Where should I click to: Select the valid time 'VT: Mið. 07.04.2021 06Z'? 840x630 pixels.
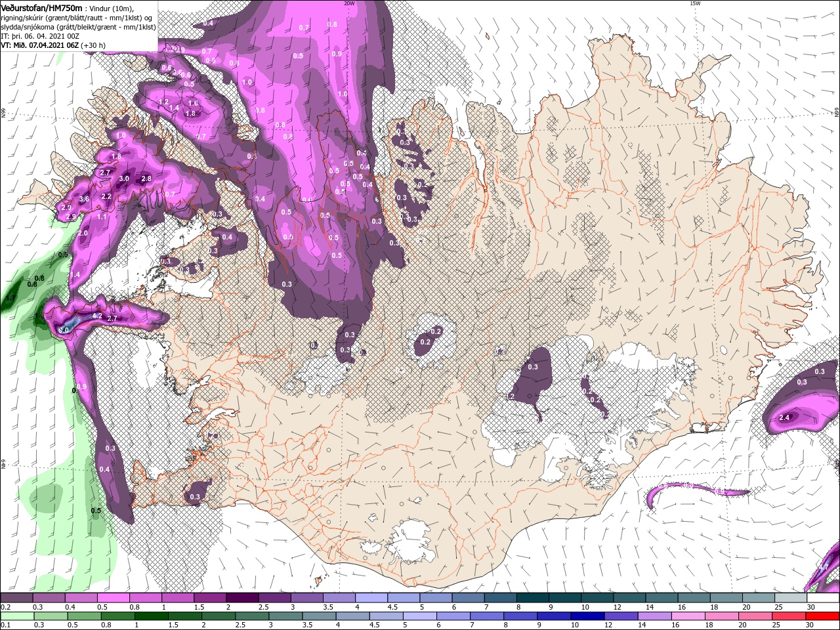39,45
